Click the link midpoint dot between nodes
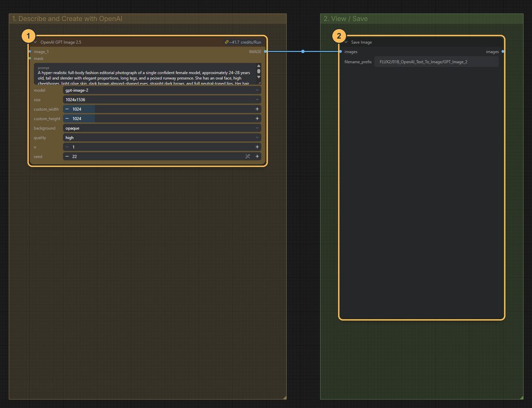Viewport: 532px width, 408px height. coord(303,52)
